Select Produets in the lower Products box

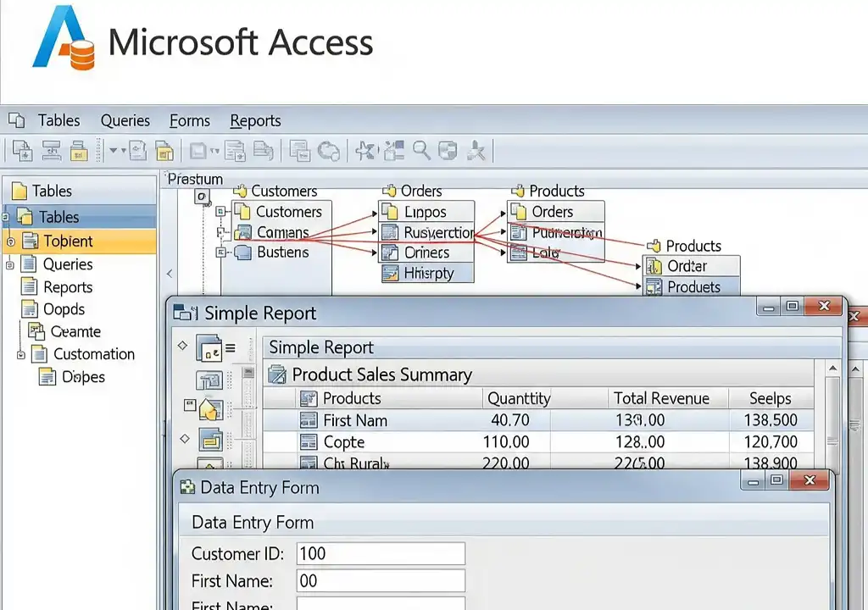[x=692, y=286]
